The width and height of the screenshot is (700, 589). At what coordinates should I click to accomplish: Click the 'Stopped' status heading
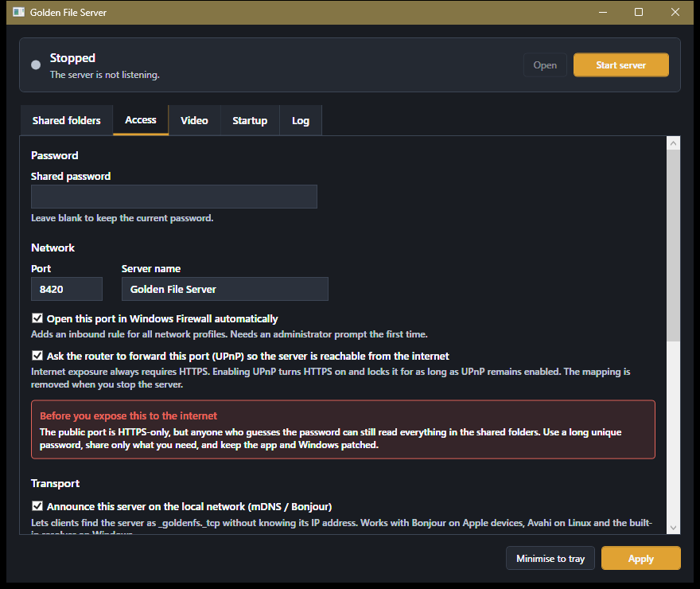72,58
